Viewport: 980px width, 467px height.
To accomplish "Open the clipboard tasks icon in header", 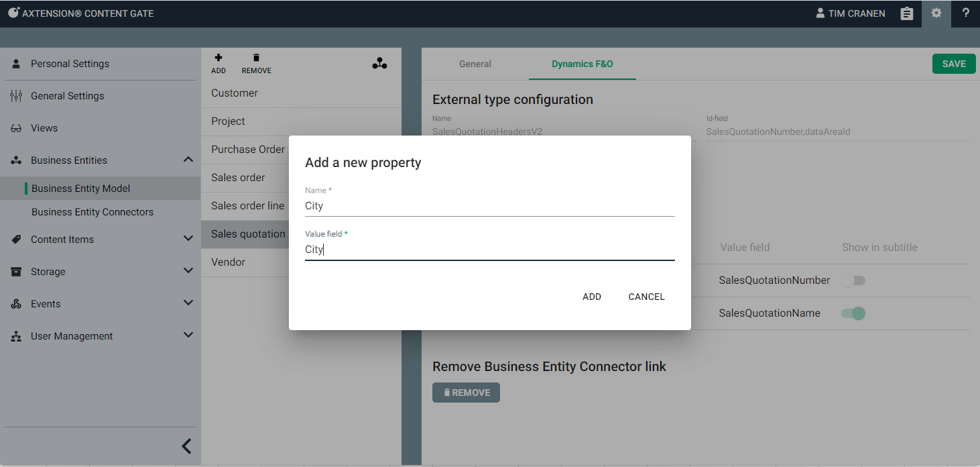I will pos(907,13).
